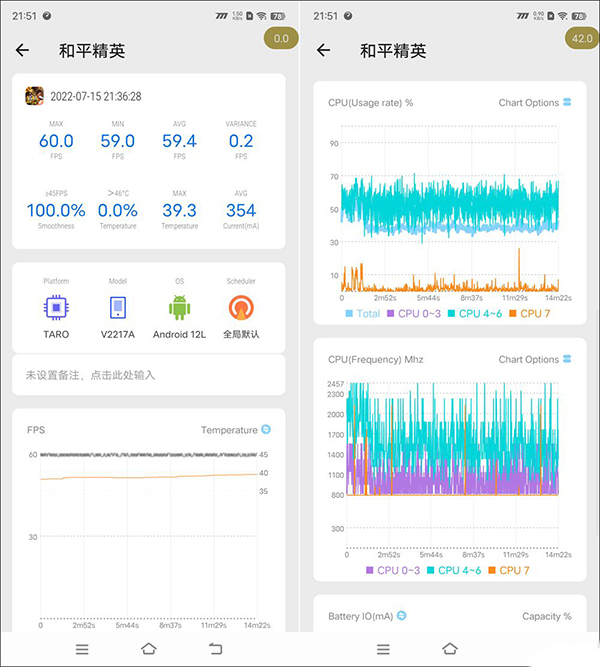Tap left status bar clock-side notification icon

(x=47, y=16)
